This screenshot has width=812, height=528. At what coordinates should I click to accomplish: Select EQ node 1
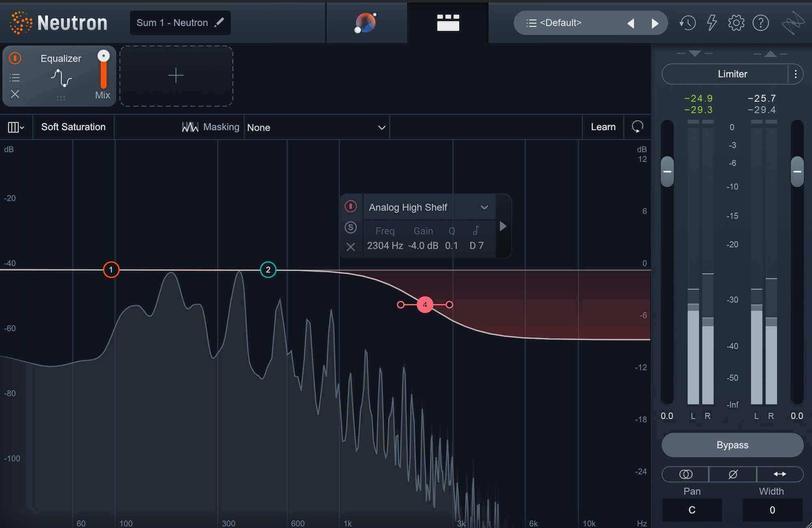[x=111, y=270]
